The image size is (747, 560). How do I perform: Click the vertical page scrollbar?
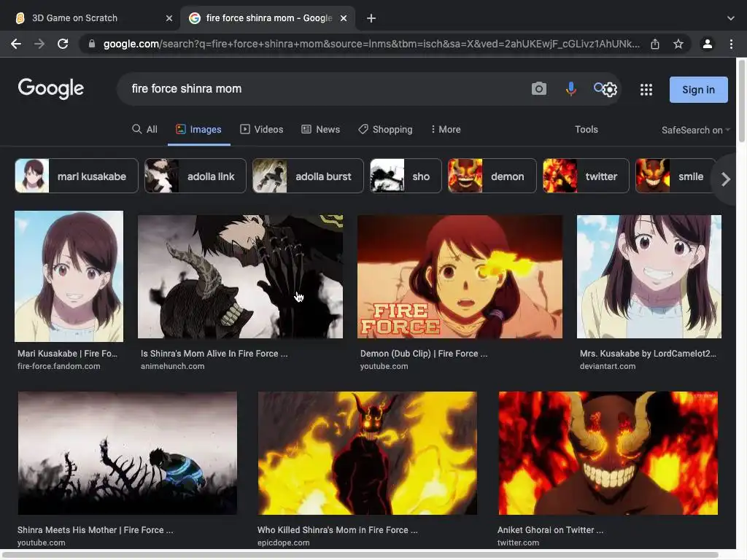[x=741, y=101]
